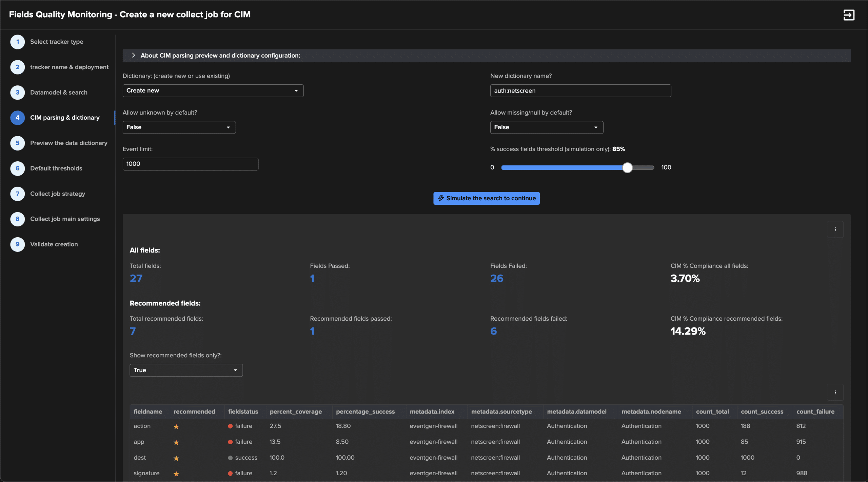The width and height of the screenshot is (868, 482).
Task: Click the star icon in dest row
Action: pos(176,458)
